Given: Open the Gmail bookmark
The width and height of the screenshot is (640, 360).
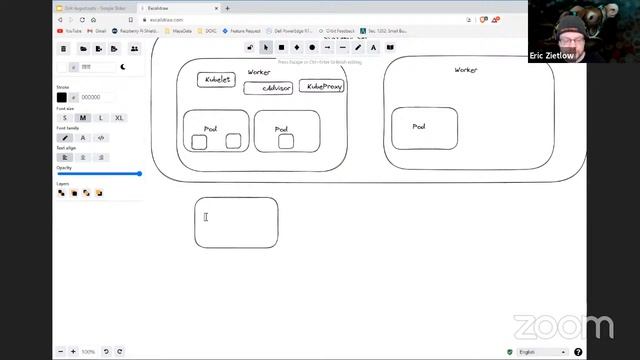Looking at the screenshot, I should point(97,31).
